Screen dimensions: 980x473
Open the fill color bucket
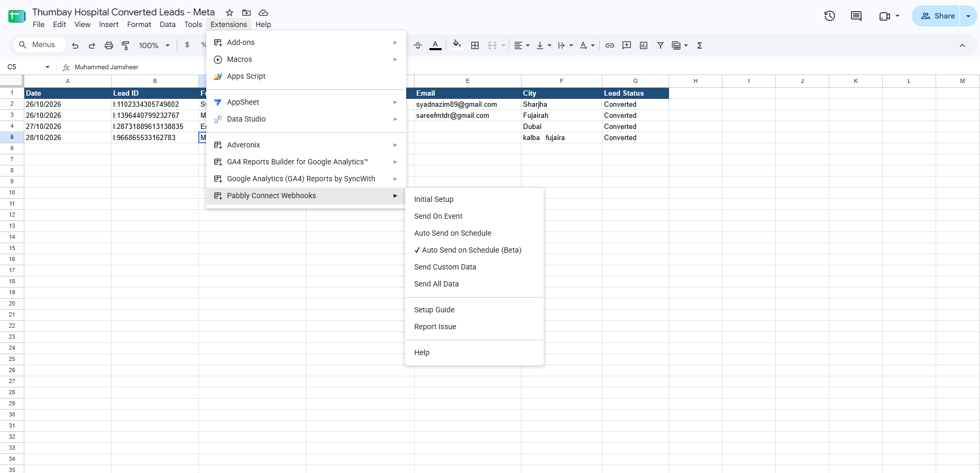point(457,45)
